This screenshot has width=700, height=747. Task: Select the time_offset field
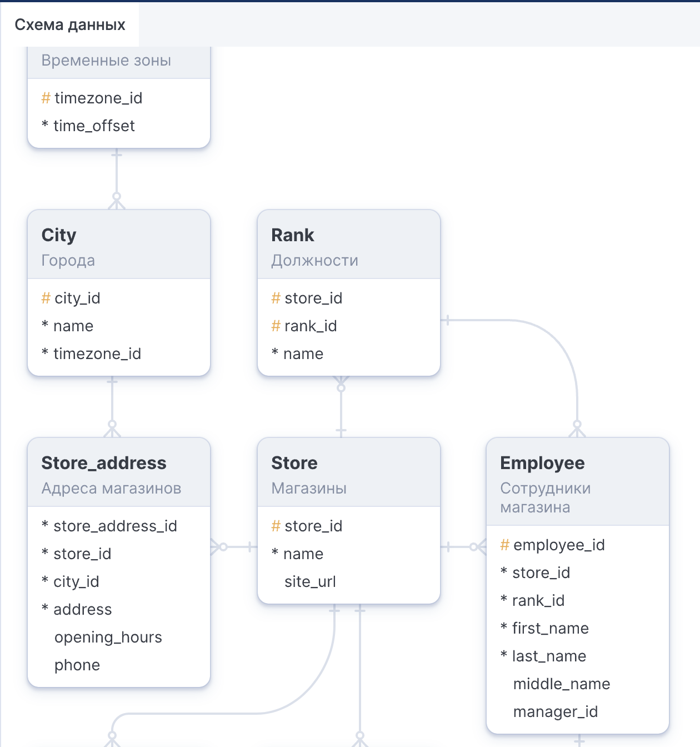[94, 126]
